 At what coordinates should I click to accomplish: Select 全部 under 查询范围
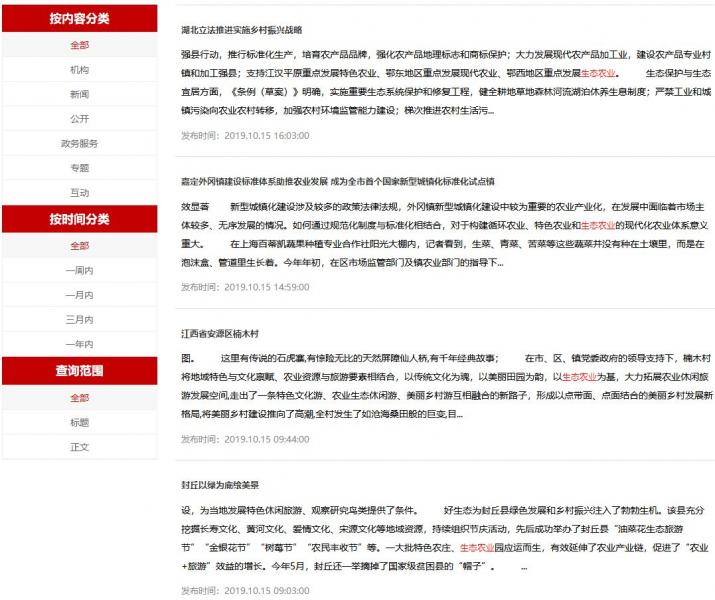tap(79, 397)
